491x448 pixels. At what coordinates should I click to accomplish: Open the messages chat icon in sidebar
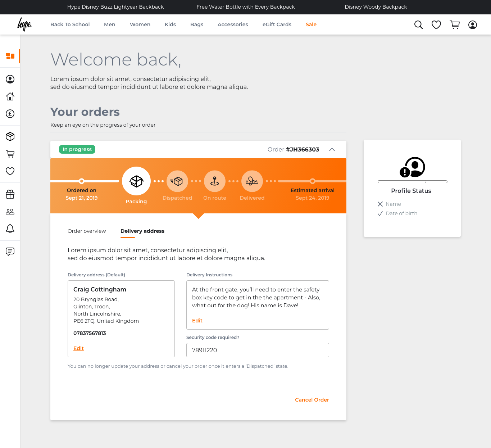pos(10,252)
